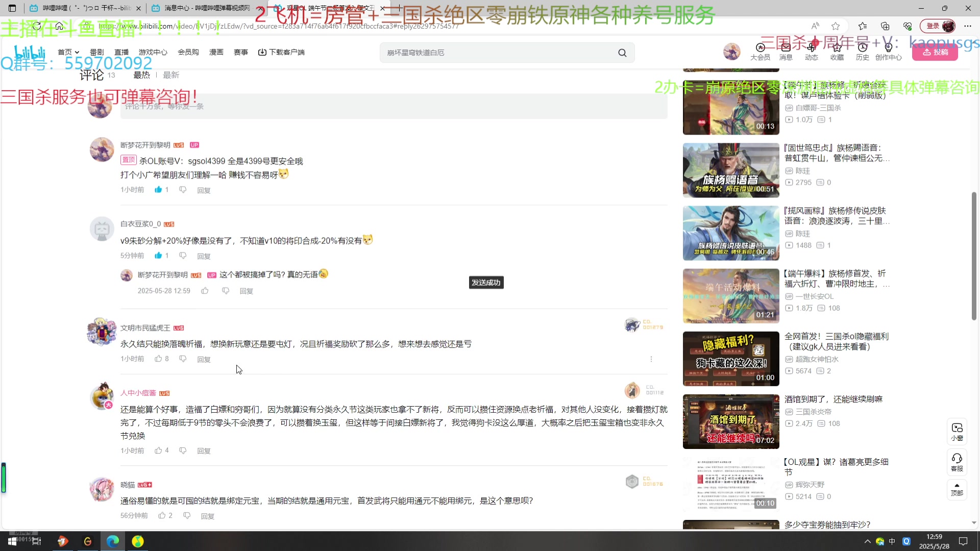Click the 顶部 back-to-top button

click(x=957, y=490)
